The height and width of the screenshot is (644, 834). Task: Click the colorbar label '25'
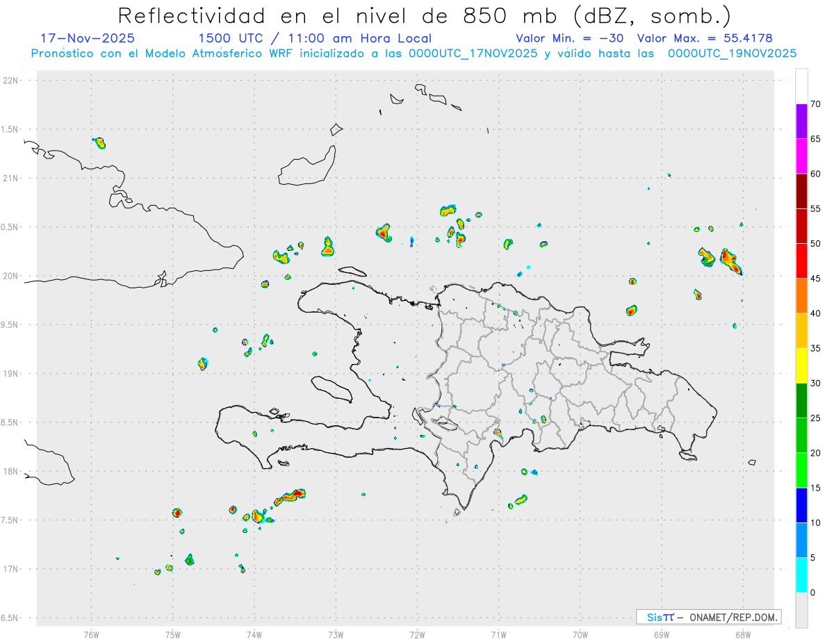pos(815,418)
